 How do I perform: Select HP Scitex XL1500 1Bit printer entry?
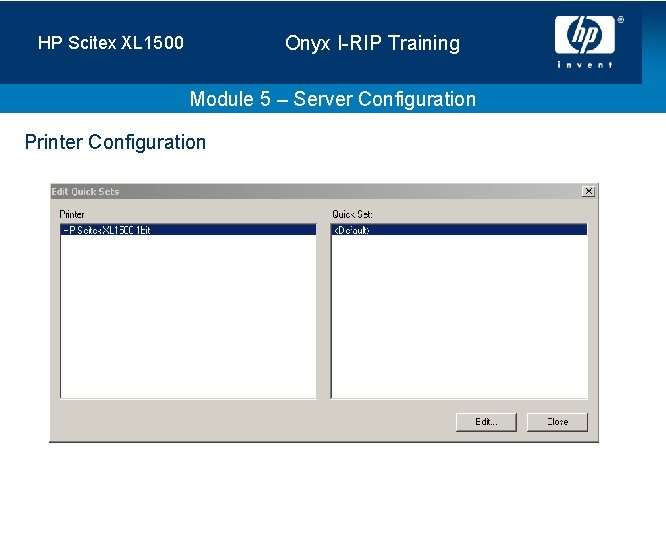click(x=188, y=230)
